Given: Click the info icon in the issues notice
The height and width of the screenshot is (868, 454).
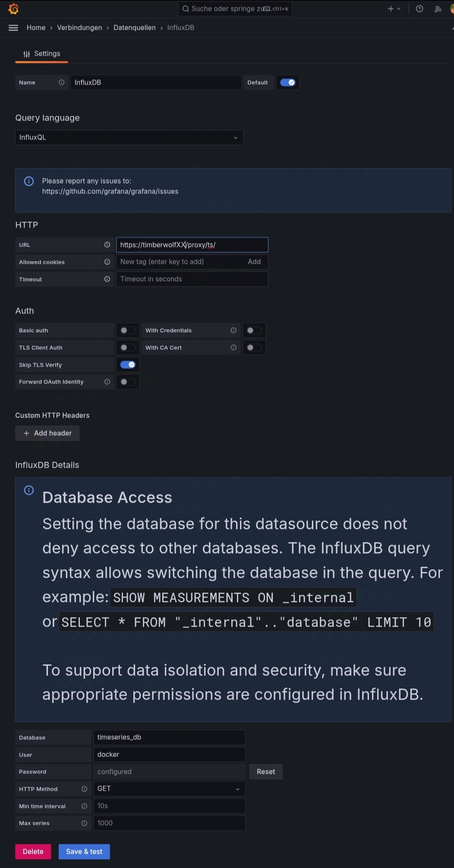Looking at the screenshot, I should [29, 181].
